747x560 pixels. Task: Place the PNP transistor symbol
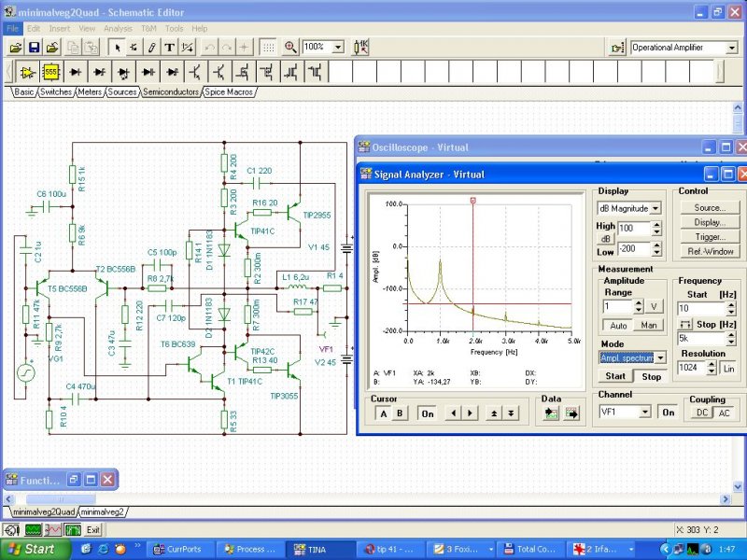(x=219, y=73)
